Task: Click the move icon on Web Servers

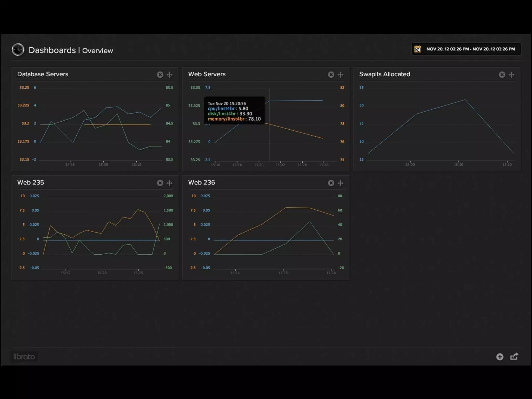Action: point(341,75)
